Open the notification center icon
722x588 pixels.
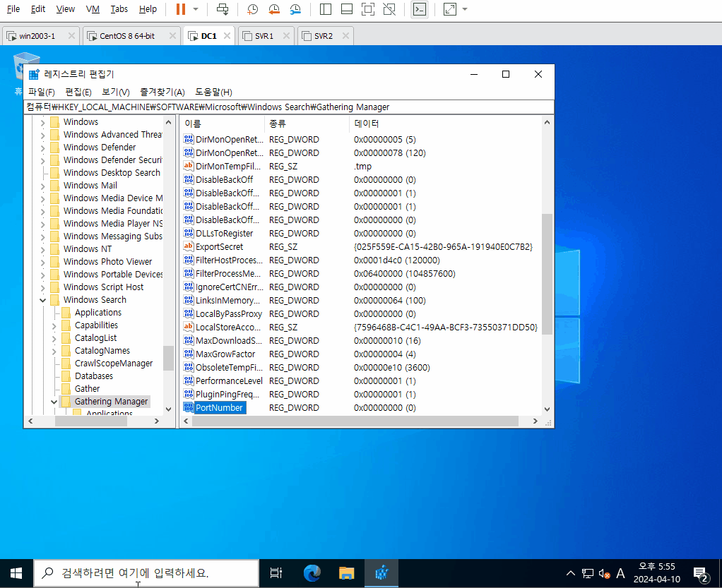(701, 573)
